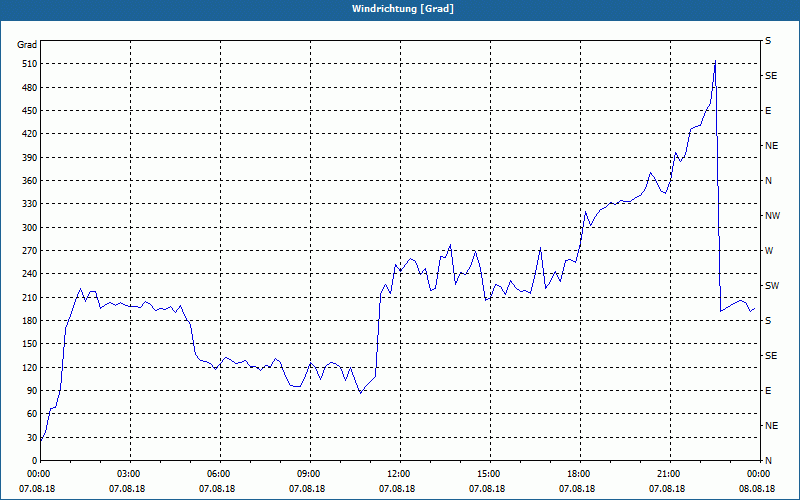This screenshot has width=800, height=500.
Task: Select the '08.08.18' date label
Action: (x=757, y=489)
